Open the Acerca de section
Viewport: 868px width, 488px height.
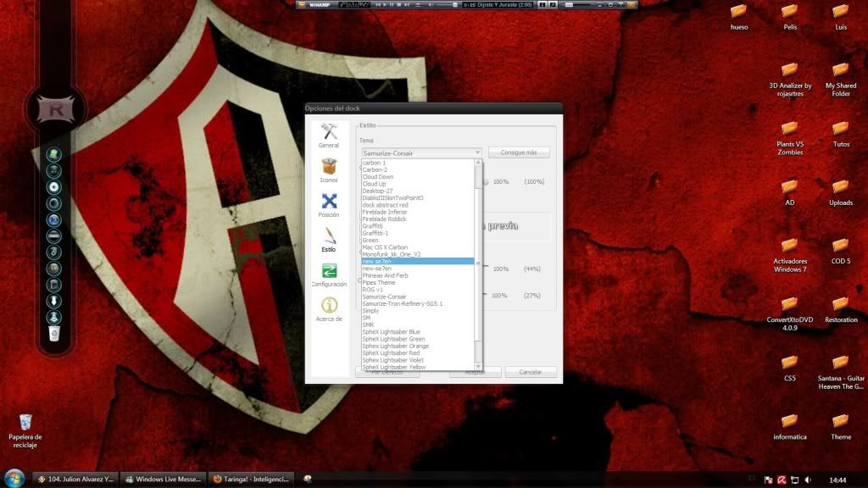(x=329, y=310)
